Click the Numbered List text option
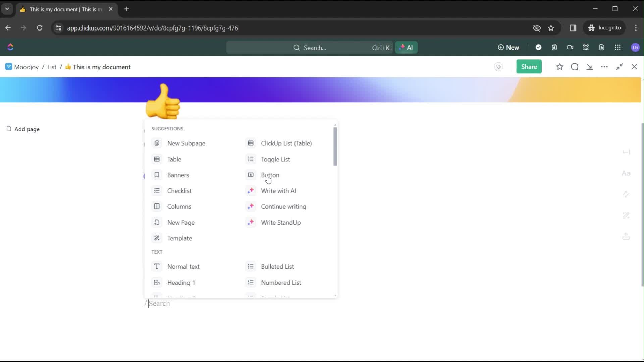 [281, 282]
